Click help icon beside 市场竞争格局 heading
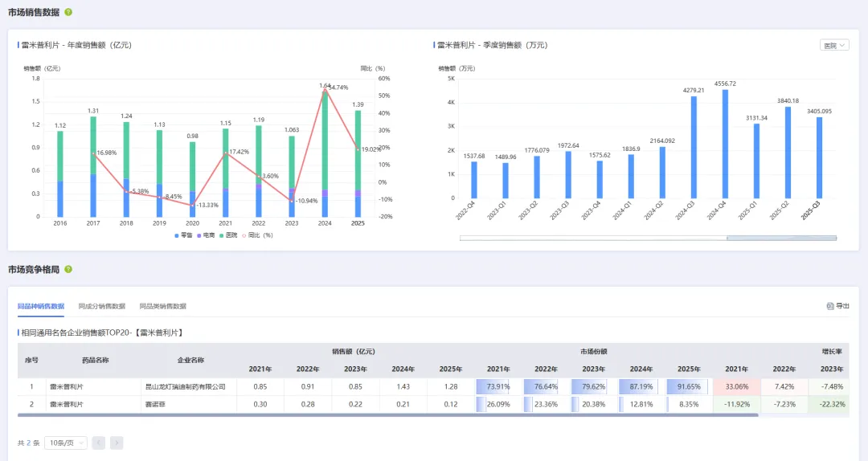This screenshot has width=868, height=461. coord(68,270)
